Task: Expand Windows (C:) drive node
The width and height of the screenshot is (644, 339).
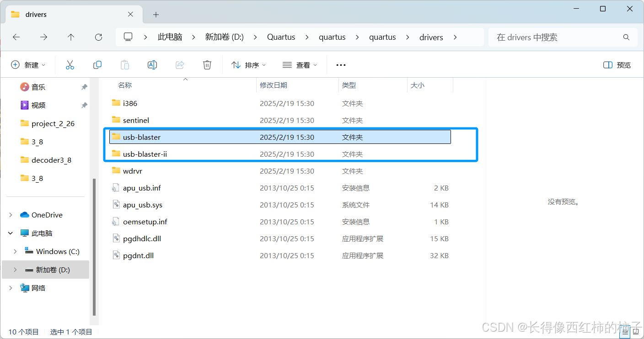Action: (x=16, y=251)
